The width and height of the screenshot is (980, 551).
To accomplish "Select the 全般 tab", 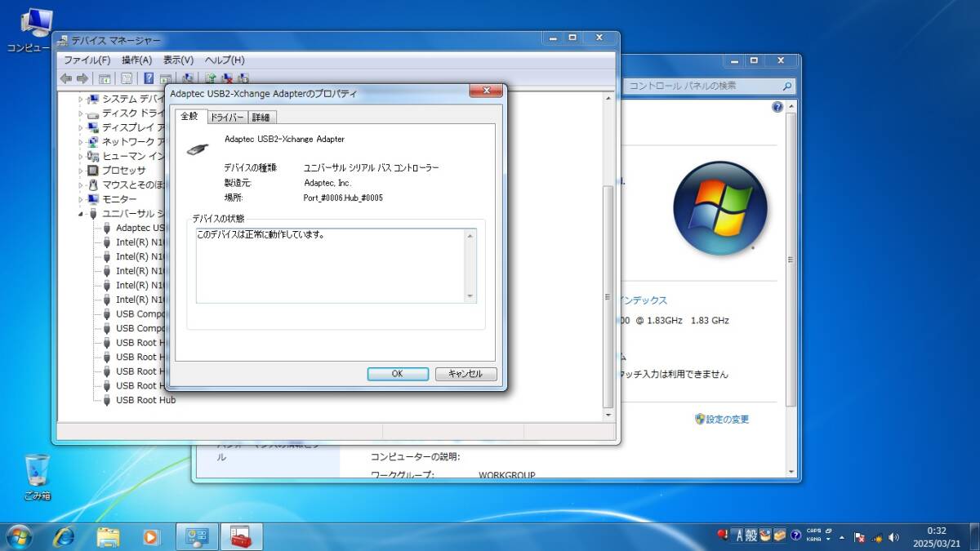I will tap(189, 117).
